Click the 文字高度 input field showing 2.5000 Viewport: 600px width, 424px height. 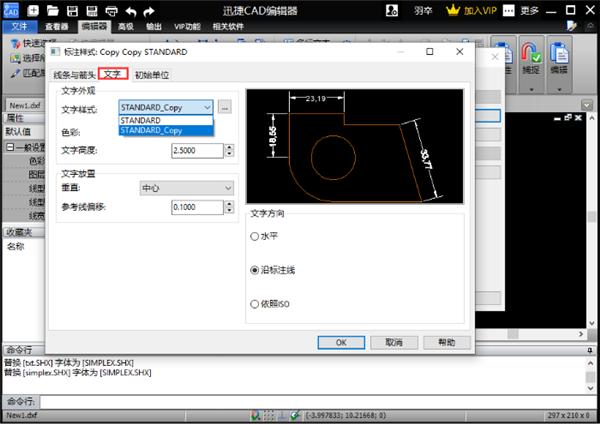click(196, 151)
